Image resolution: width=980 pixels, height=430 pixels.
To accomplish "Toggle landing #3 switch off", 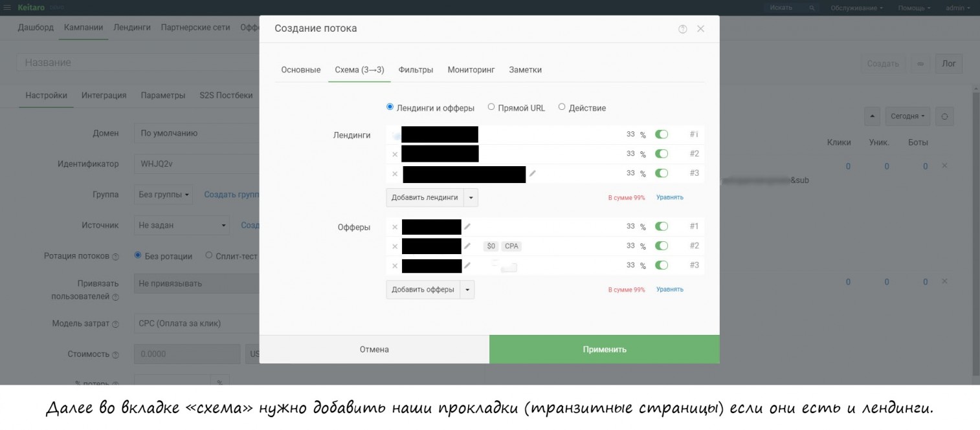I will point(662,173).
